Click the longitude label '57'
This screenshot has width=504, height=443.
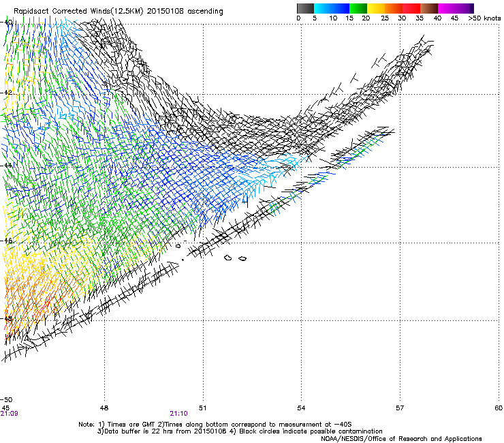(400, 408)
